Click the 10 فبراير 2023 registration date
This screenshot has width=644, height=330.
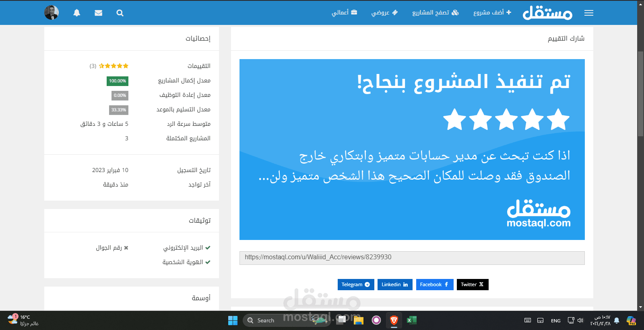pyautogui.click(x=110, y=170)
